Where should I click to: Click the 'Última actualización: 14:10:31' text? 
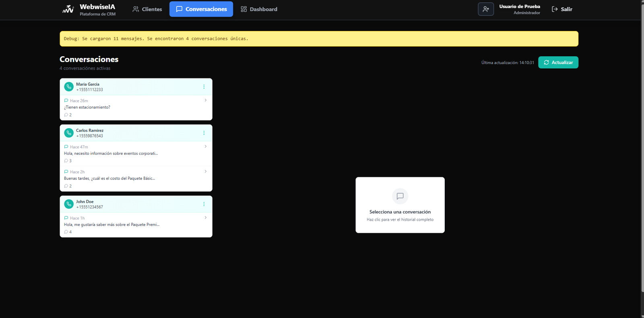point(508,63)
